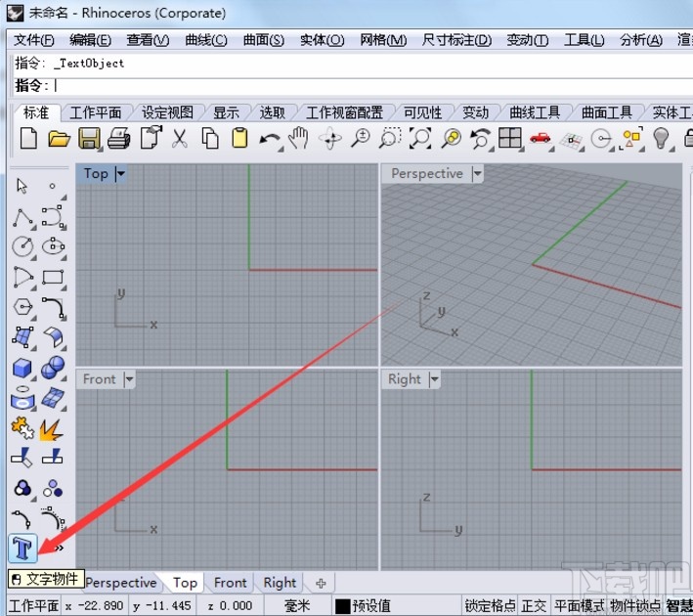Image resolution: width=693 pixels, height=616 pixels.
Task: Select the Ellipse tool
Action: point(53,245)
